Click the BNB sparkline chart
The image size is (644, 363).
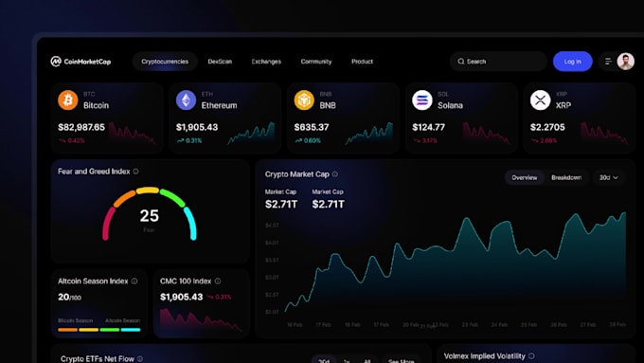(368, 134)
